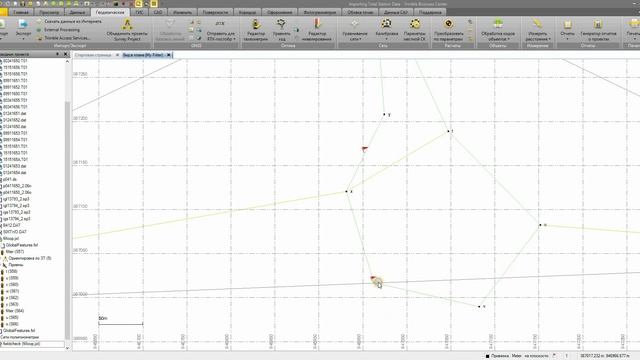Screen dimensions: 640x360
Task: Pin the project explorer panel
Action: [58, 54]
